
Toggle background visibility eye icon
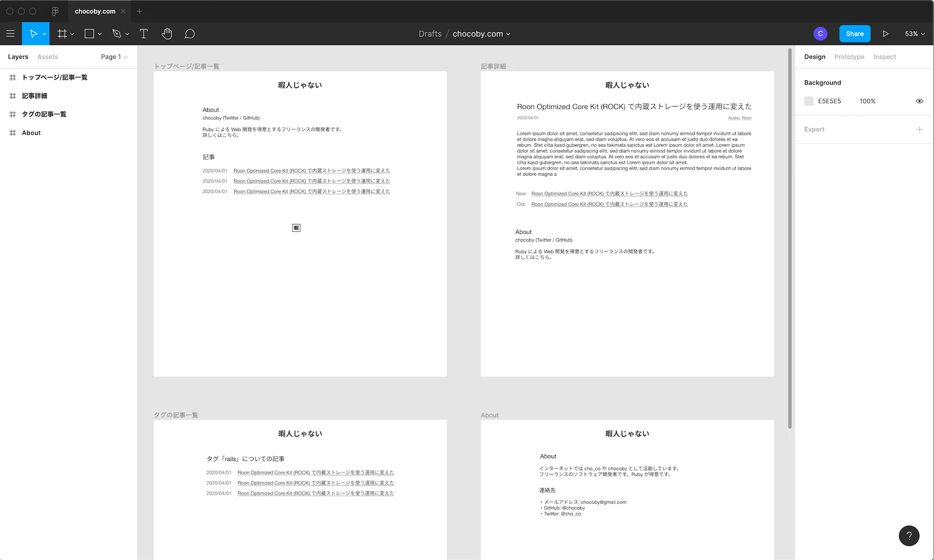pyautogui.click(x=919, y=101)
